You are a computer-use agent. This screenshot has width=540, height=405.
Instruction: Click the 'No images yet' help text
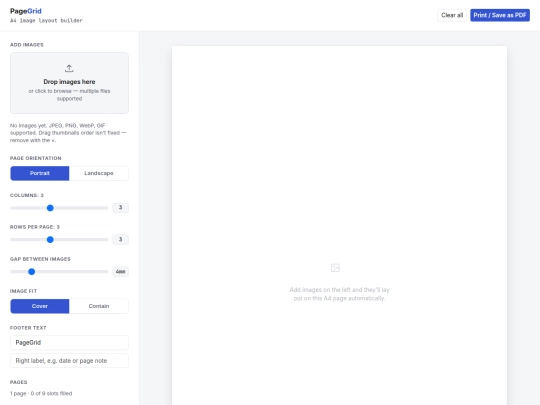68,133
